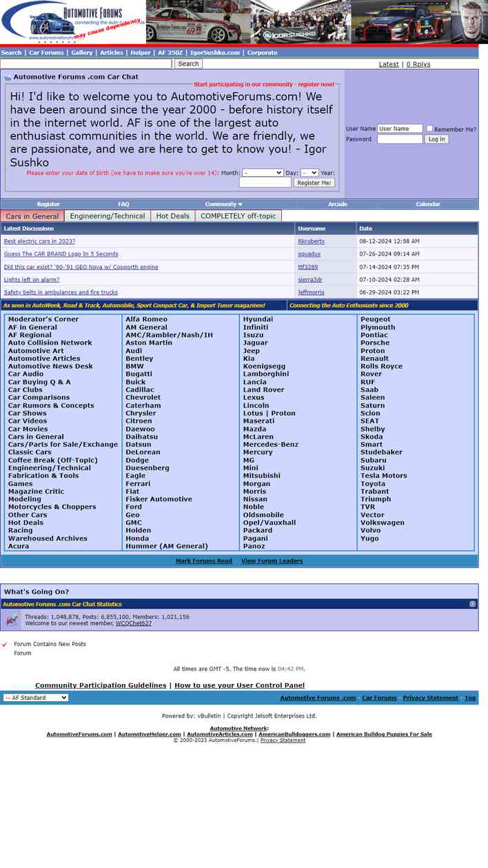The image size is (488, 868).
Task: Switch to the Hot Deals tab
Action: pos(172,216)
